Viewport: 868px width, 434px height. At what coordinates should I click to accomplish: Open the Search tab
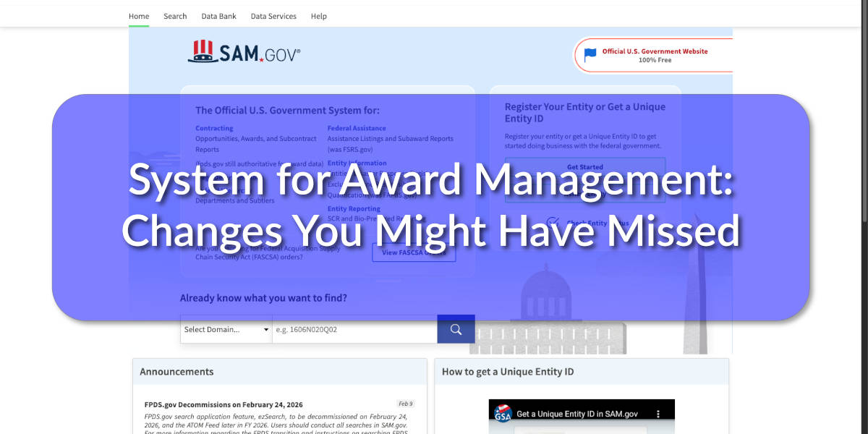point(175,16)
